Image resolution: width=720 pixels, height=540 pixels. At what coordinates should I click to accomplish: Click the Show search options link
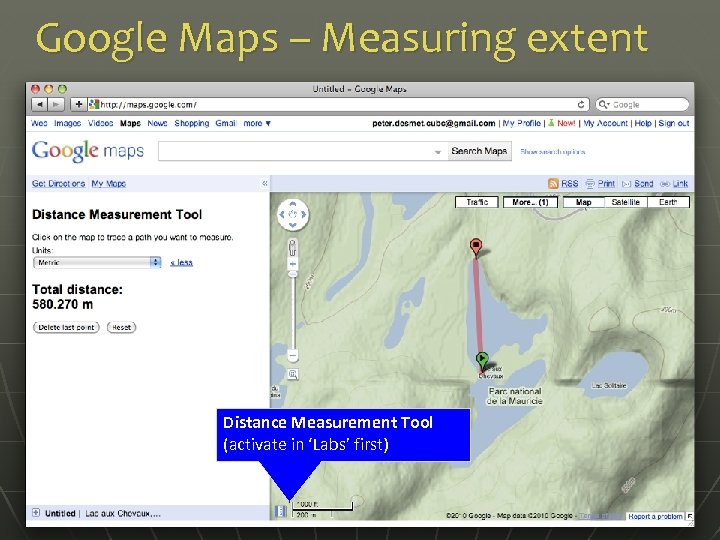pos(553,152)
